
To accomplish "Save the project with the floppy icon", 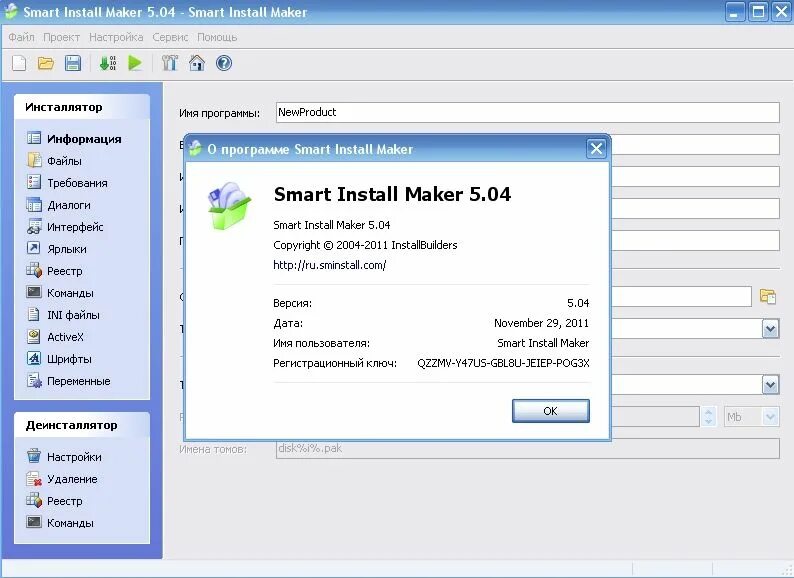I will 73,63.
